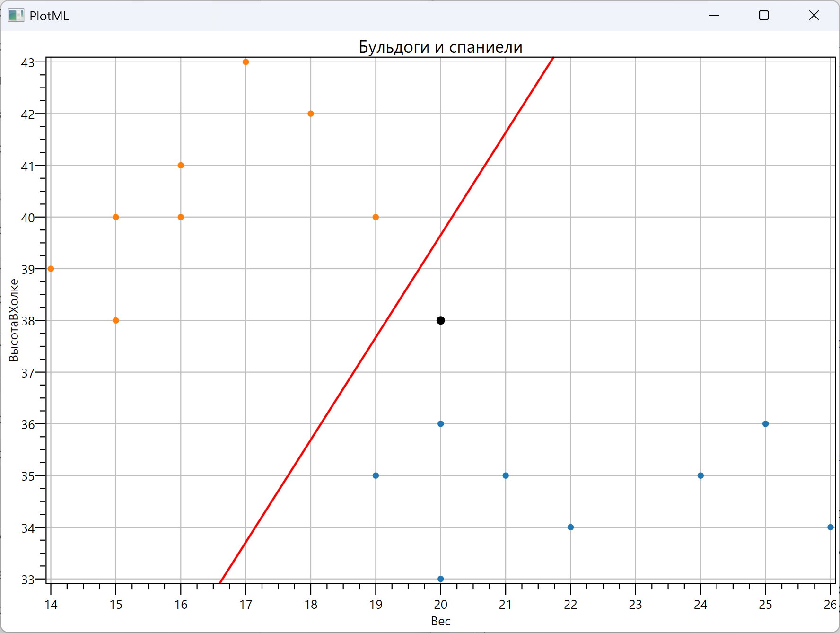Select the blue point at weight 26, height 34
Viewport: 840px width, 633px height.
tap(831, 527)
